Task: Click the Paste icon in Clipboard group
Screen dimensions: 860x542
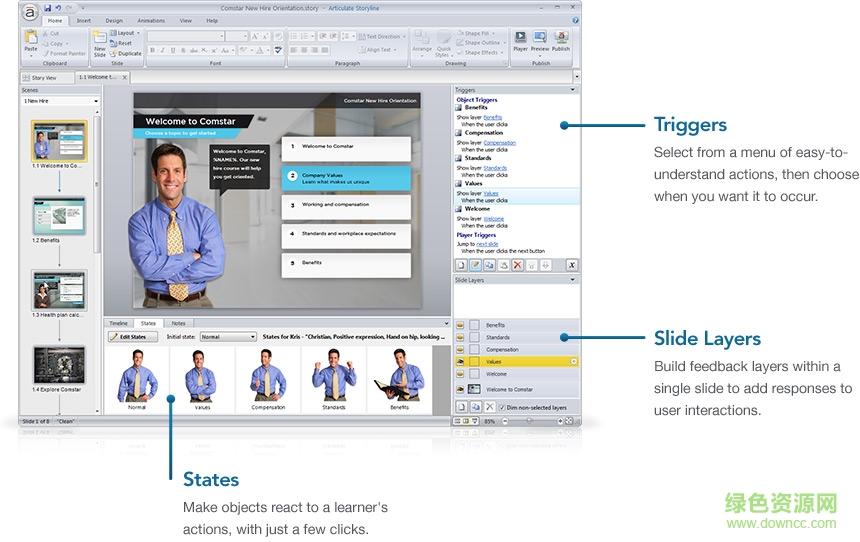Action: [x=31, y=41]
